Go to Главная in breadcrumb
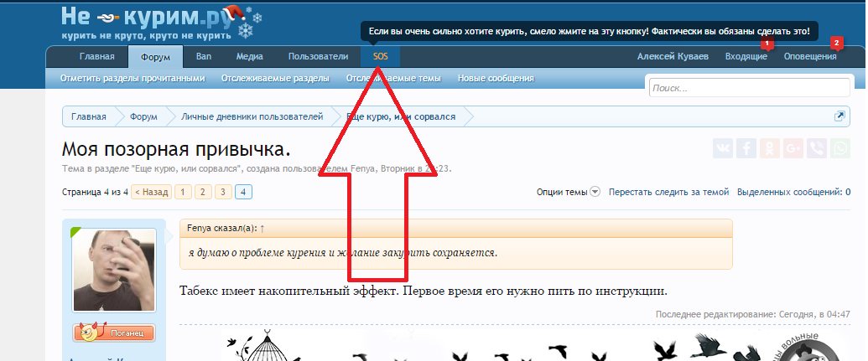Viewport: 868px width, 361px height. coord(89,116)
